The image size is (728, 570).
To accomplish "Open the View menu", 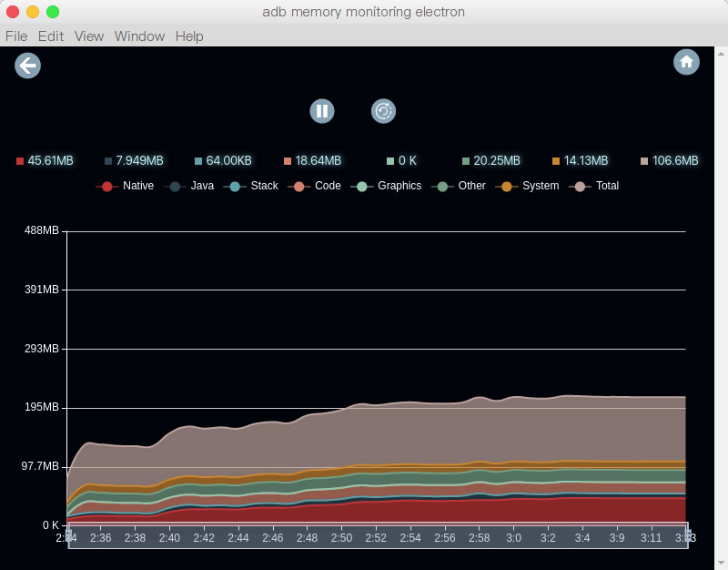I will tap(89, 36).
